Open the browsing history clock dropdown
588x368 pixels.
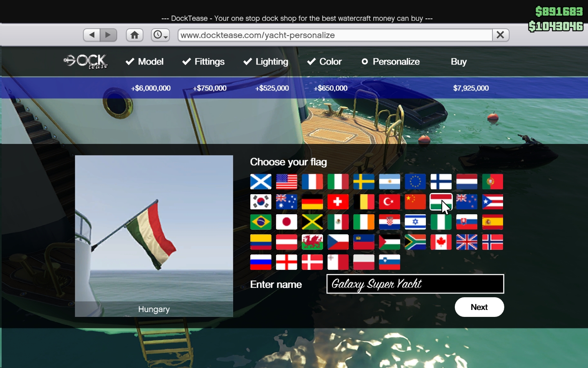(x=160, y=35)
